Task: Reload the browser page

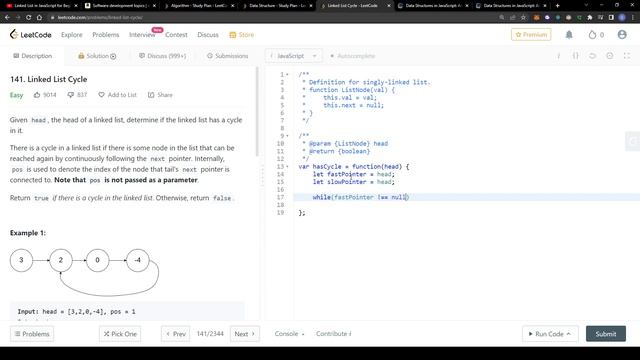Action: [28, 18]
